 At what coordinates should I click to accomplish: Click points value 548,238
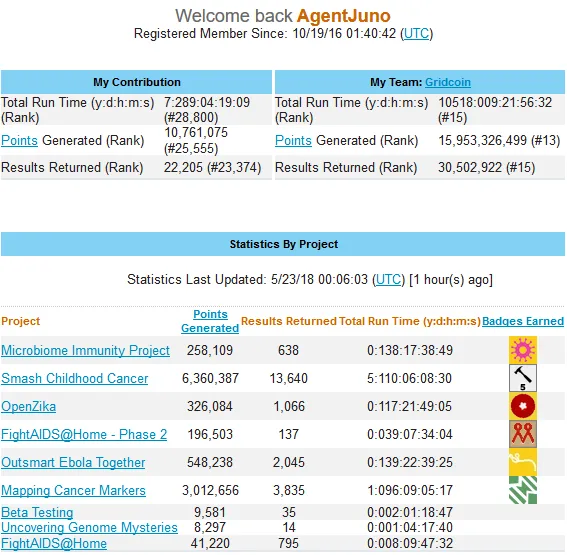point(210,462)
